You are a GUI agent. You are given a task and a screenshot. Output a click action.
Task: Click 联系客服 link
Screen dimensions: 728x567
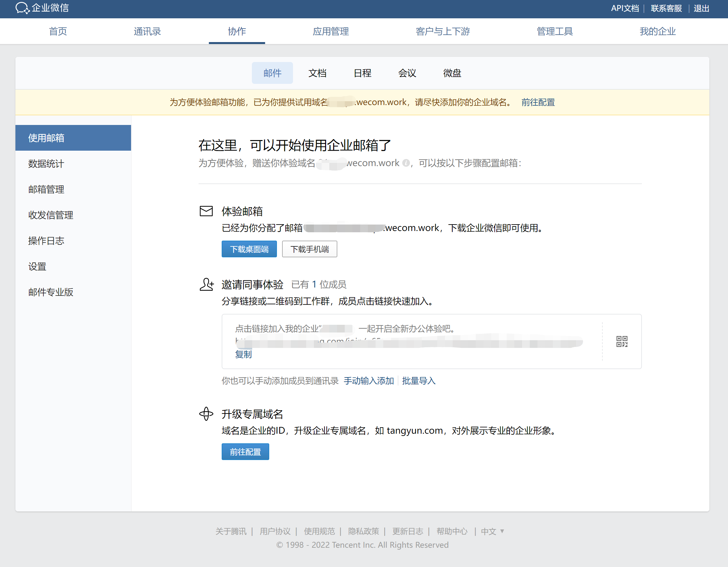(666, 8)
